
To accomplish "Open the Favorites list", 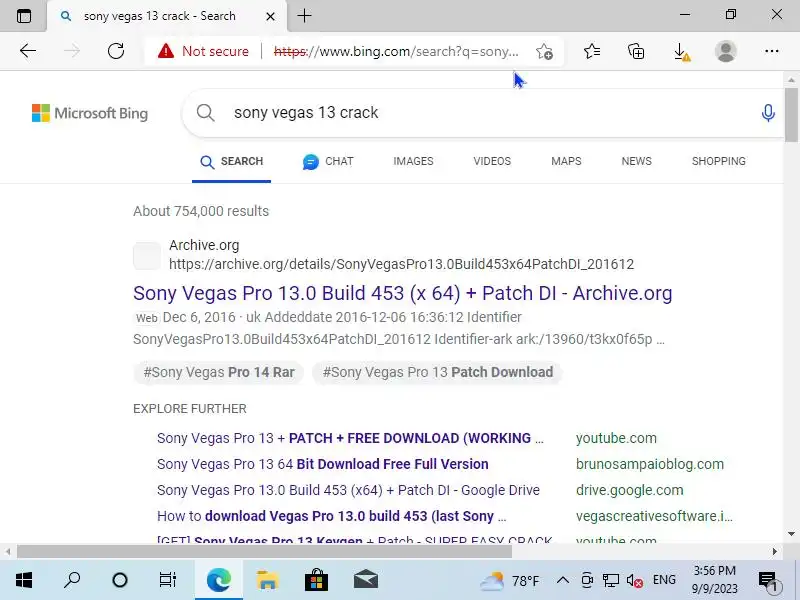I will coord(592,51).
